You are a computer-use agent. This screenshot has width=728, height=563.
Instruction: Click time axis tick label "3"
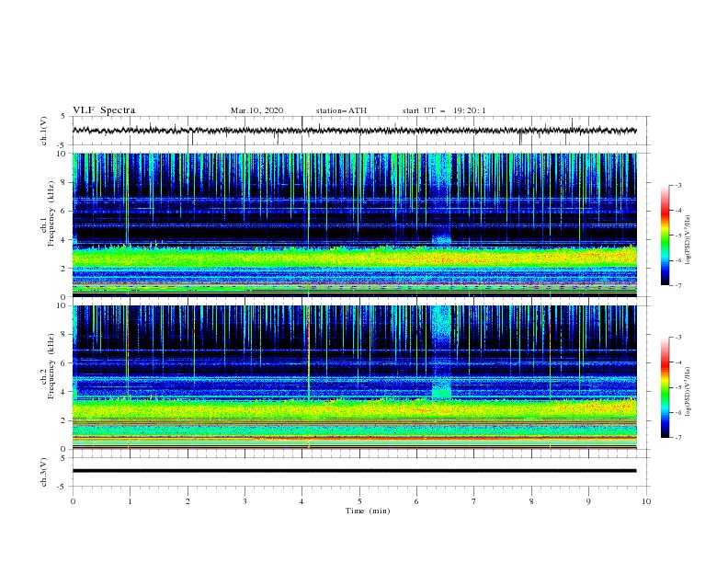[245, 501]
